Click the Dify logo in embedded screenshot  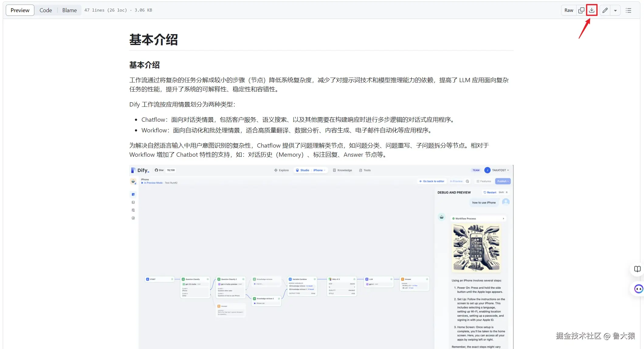(140, 170)
